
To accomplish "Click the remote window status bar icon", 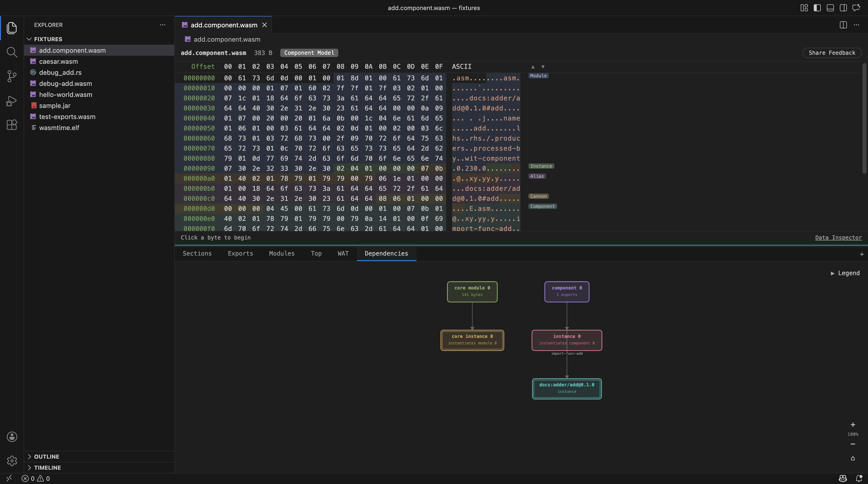I will coord(9,478).
